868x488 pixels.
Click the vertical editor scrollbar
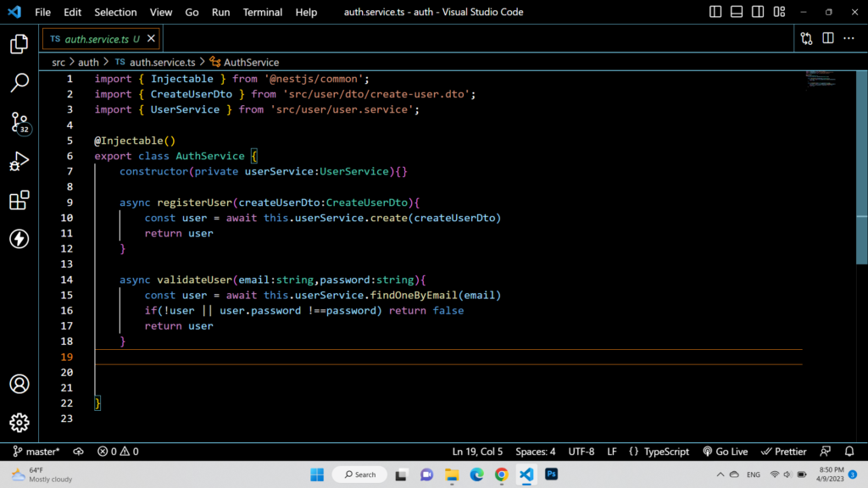click(x=862, y=167)
